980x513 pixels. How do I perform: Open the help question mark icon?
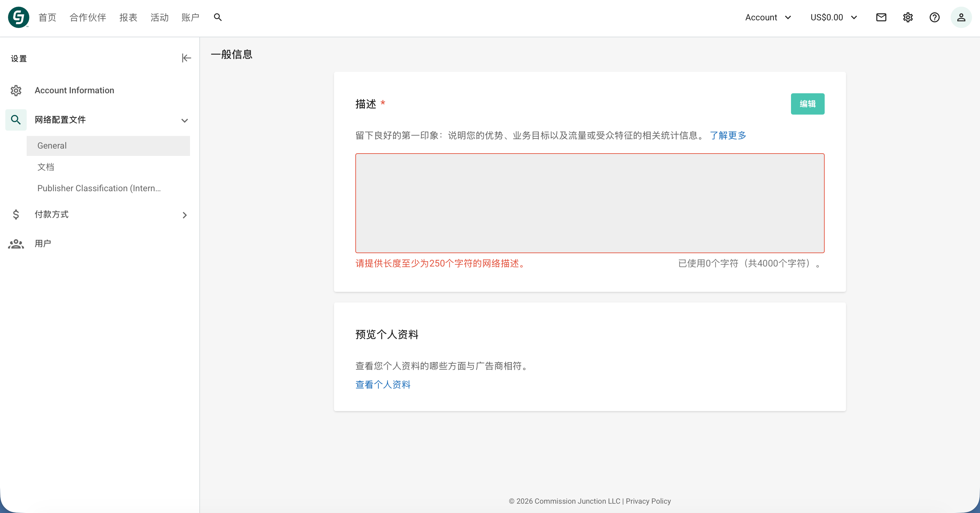[x=934, y=17]
